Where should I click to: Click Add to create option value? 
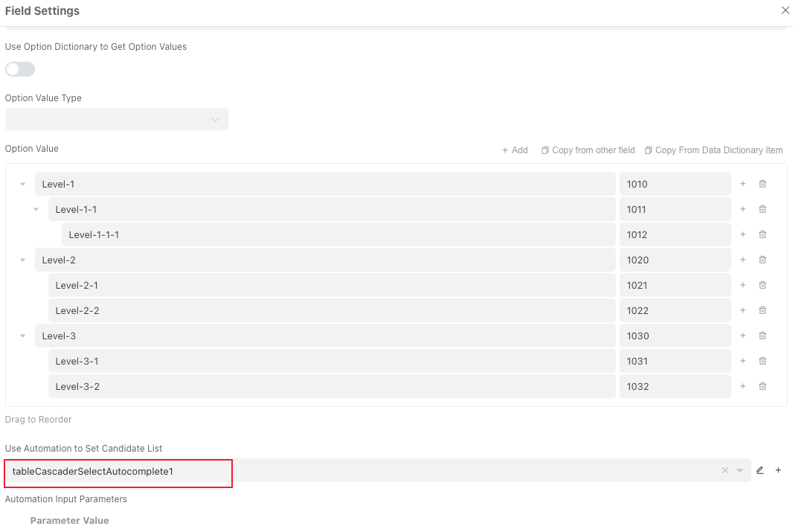click(x=515, y=150)
